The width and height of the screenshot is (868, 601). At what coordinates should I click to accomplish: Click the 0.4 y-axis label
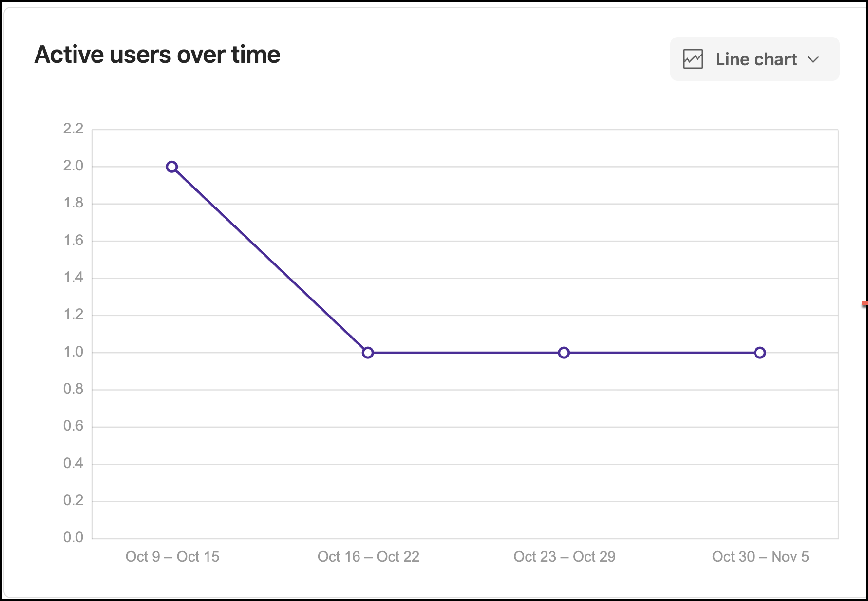click(73, 463)
